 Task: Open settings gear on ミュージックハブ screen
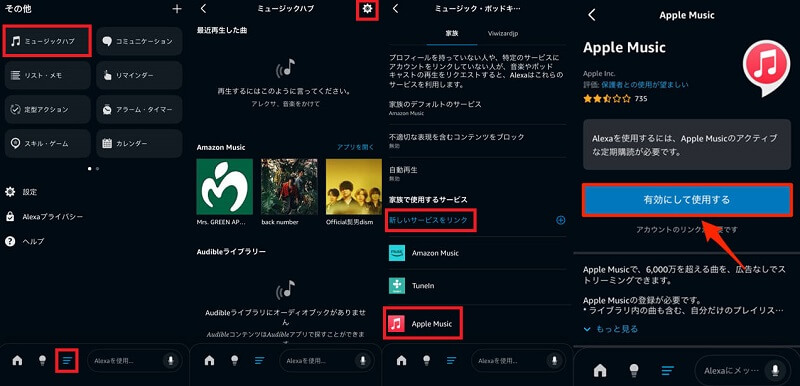(367, 9)
